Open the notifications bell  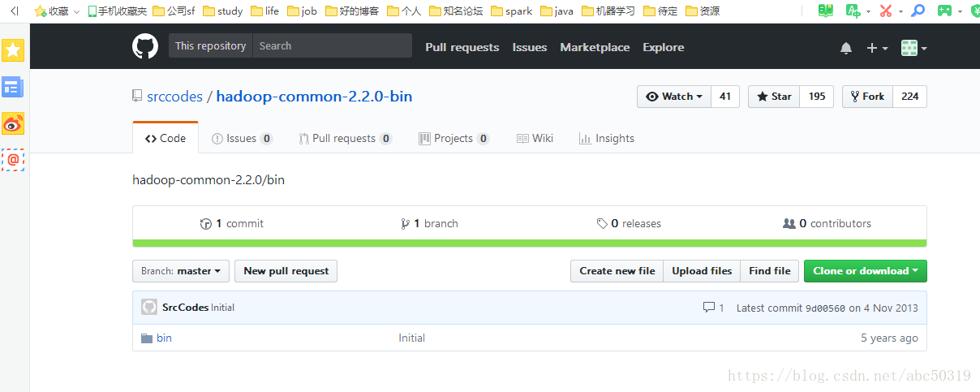846,48
